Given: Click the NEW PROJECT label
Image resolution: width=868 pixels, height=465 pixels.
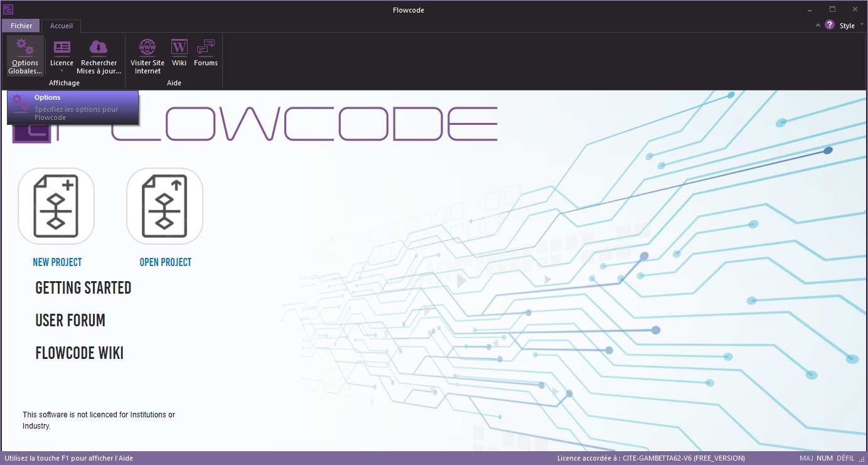Looking at the screenshot, I should pyautogui.click(x=57, y=262).
